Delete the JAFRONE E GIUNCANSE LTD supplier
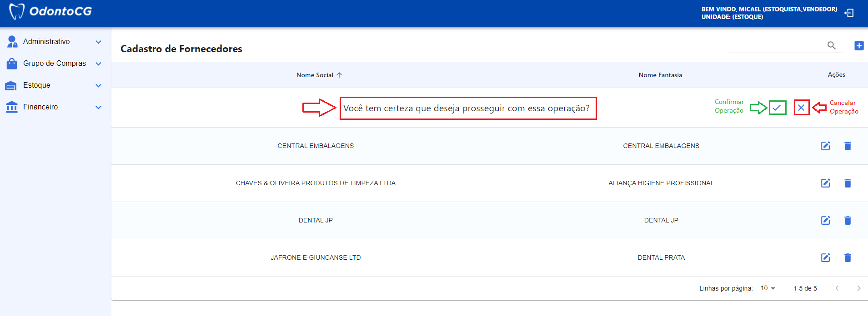Screen dimensions: 868x316 [847, 257]
